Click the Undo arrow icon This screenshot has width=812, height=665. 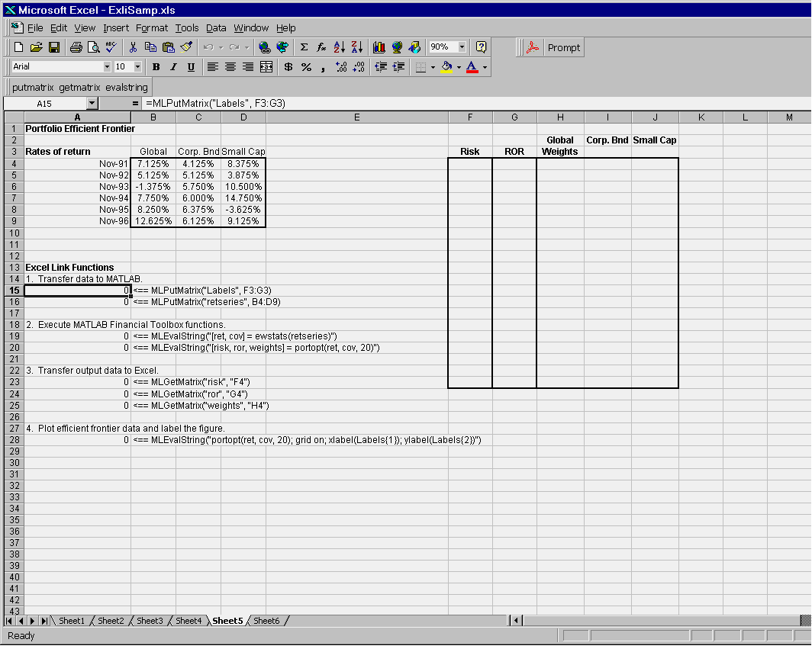(208, 47)
